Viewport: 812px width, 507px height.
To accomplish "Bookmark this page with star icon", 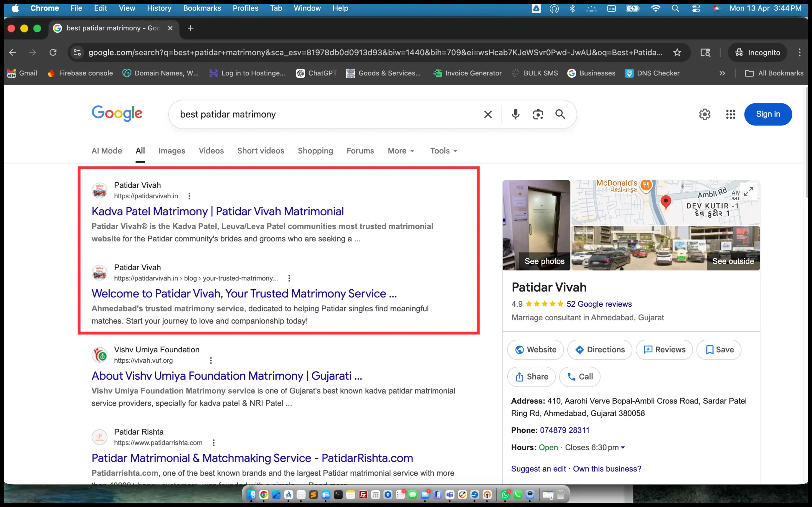I will click(677, 52).
